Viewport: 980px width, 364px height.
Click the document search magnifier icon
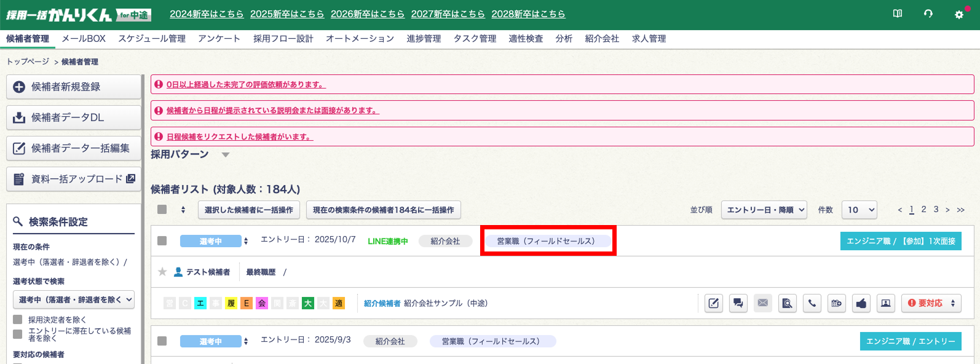pyautogui.click(x=787, y=303)
